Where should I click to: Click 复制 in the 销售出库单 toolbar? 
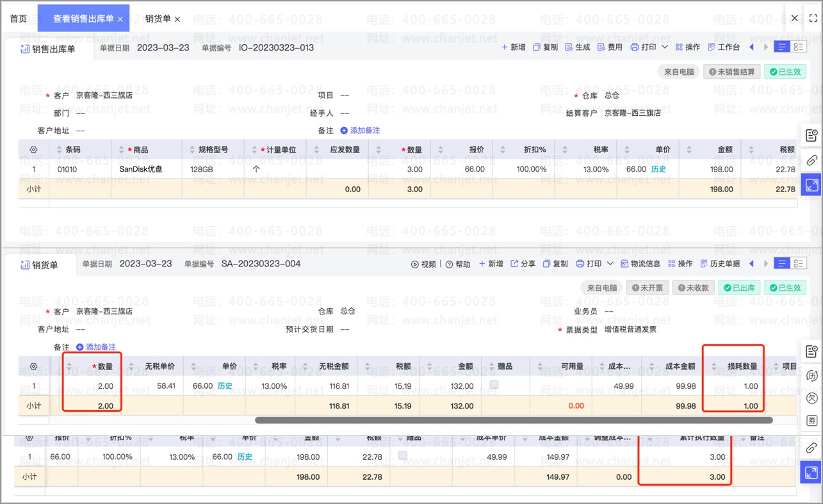point(545,47)
